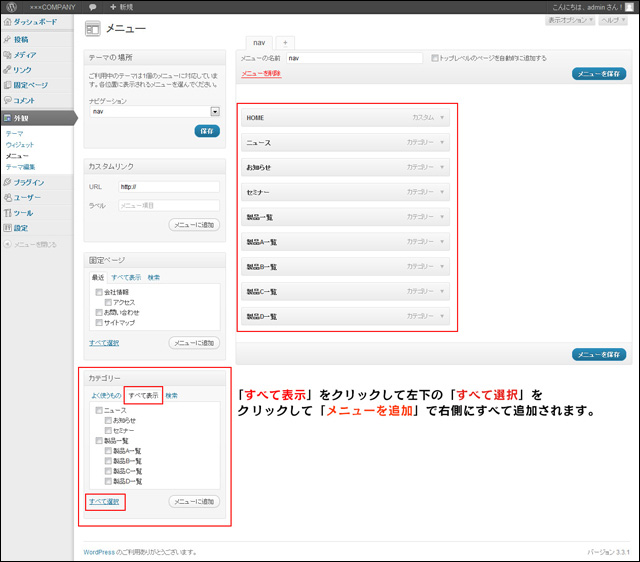This screenshot has height=562, width=640.
Task: Open the プラグイン section in the sidebar
Action: [x=28, y=183]
